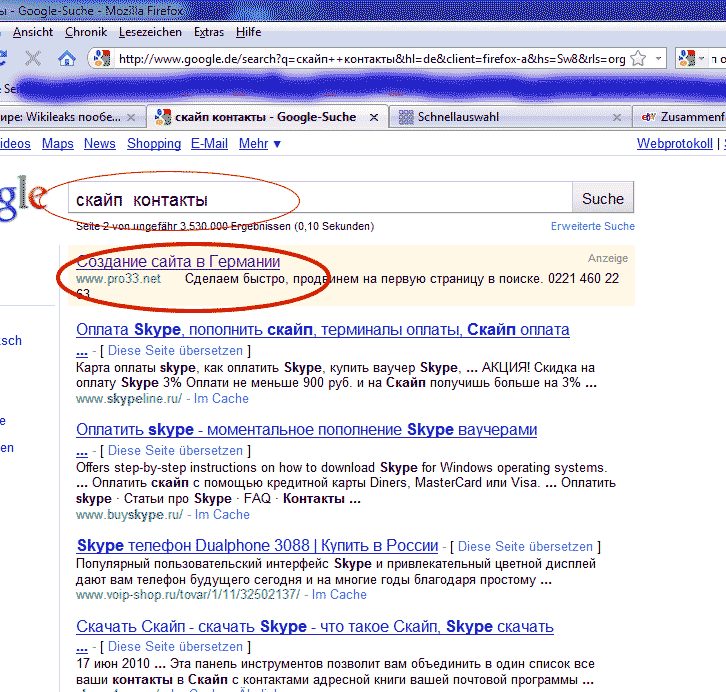Click in the URL address bar
The width and height of the screenshot is (726, 692).
[x=372, y=59]
